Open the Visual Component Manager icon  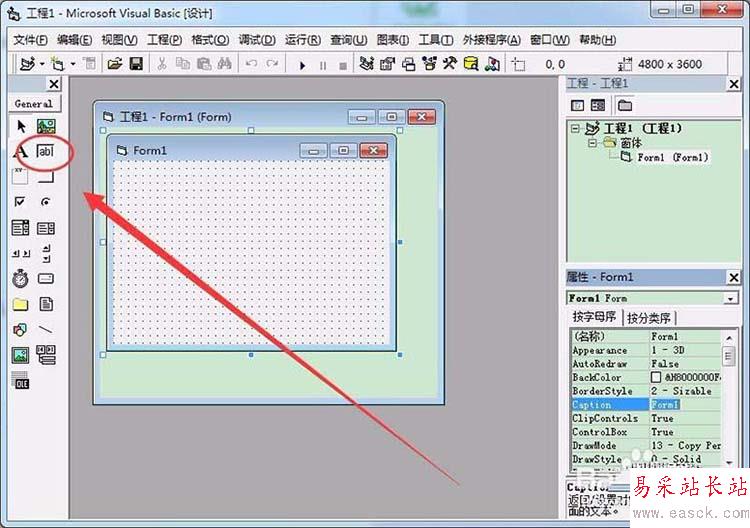pyautogui.click(x=493, y=64)
